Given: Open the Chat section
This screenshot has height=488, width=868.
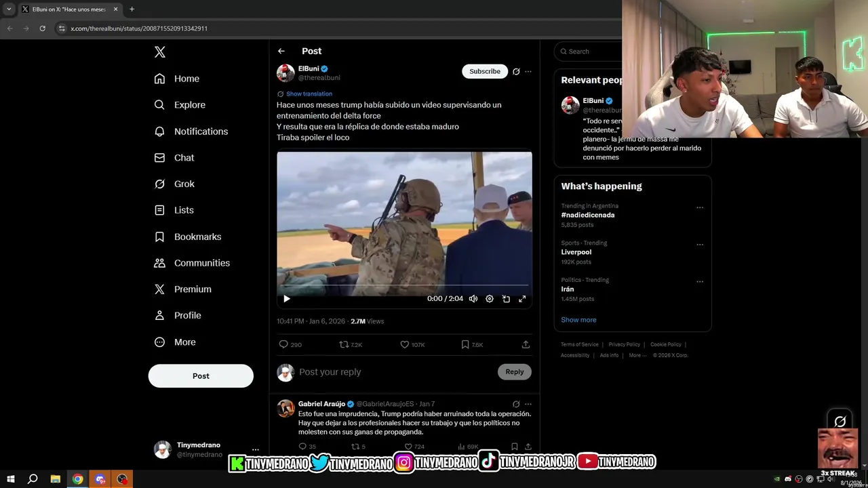Looking at the screenshot, I should click(174, 158).
